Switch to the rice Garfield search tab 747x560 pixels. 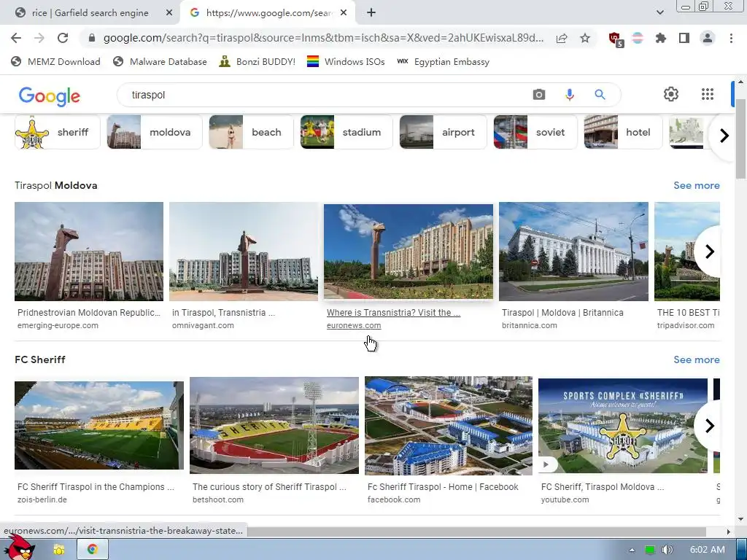coord(90,13)
